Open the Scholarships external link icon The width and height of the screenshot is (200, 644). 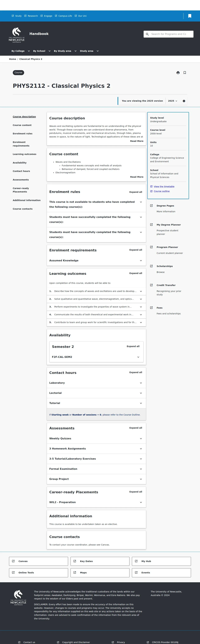(151, 266)
